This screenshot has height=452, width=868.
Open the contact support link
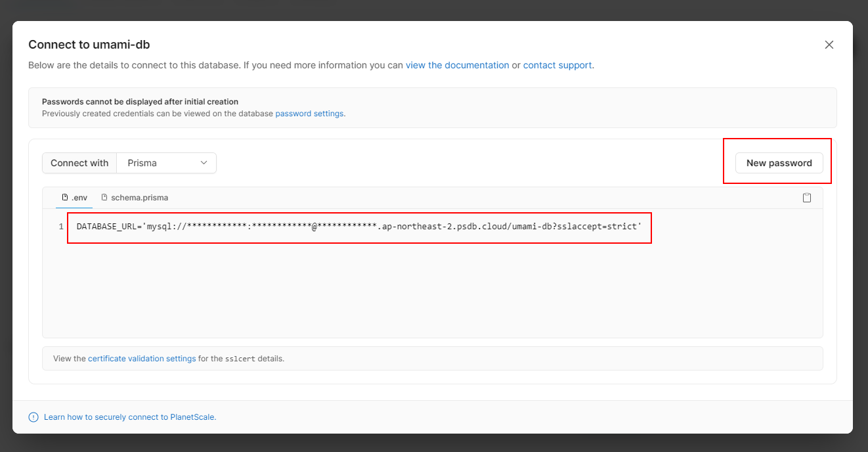(557, 65)
